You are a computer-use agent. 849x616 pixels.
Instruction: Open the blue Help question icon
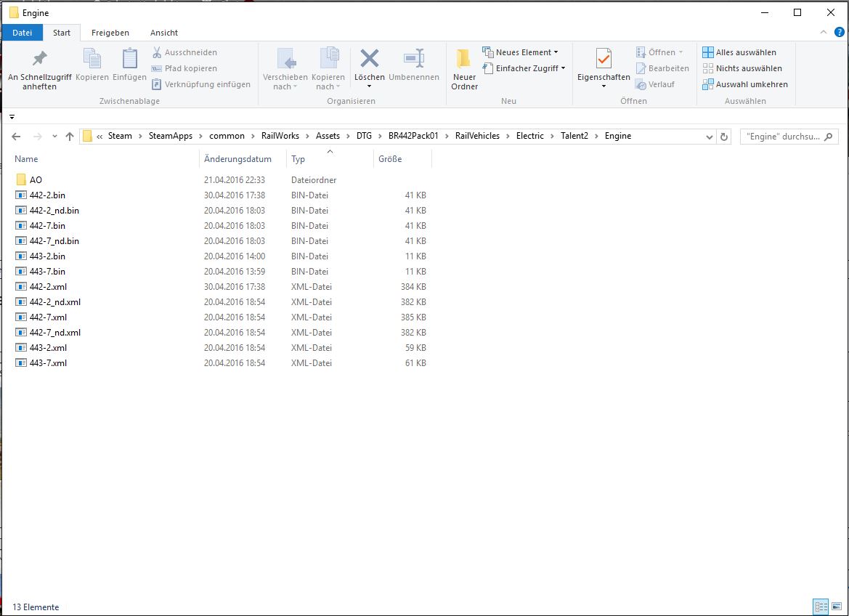pos(840,32)
